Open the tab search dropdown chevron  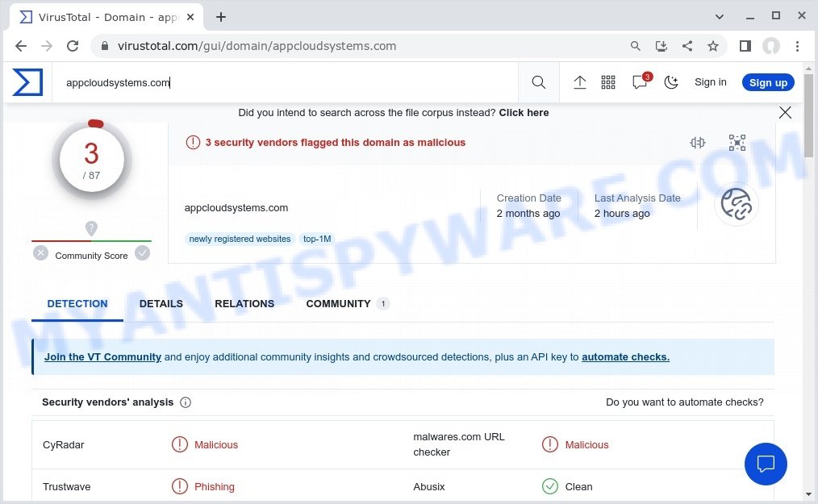(x=720, y=17)
